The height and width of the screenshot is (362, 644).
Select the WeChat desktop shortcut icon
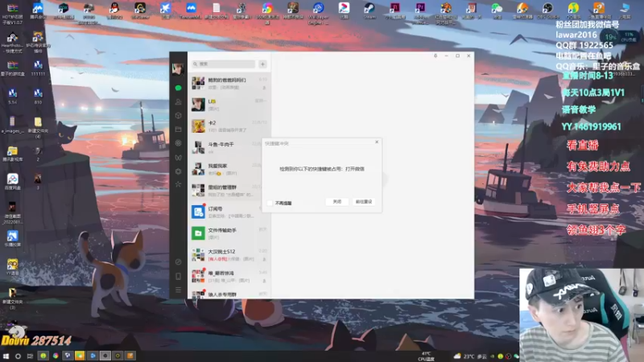tap(497, 10)
